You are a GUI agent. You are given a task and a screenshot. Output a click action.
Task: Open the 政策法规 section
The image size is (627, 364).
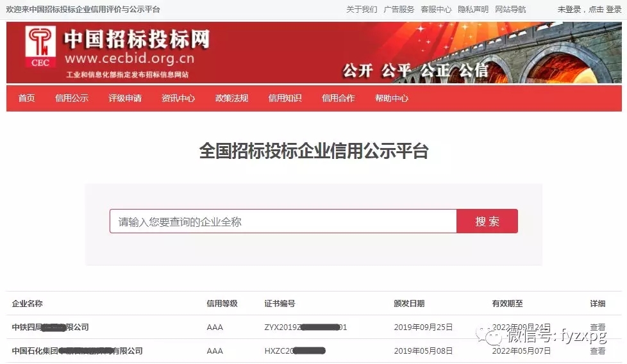click(231, 98)
